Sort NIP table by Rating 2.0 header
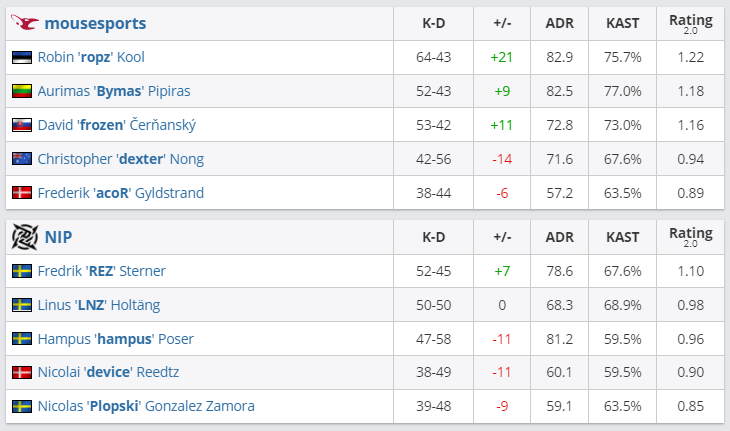The width and height of the screenshot is (730, 431). pos(691,237)
